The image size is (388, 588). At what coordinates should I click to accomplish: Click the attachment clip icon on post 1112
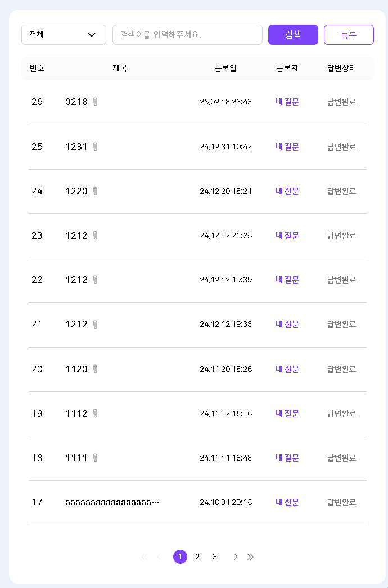pyautogui.click(x=95, y=413)
